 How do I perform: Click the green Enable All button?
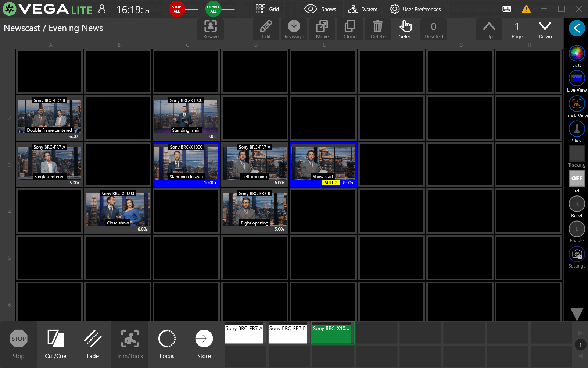coord(213,9)
